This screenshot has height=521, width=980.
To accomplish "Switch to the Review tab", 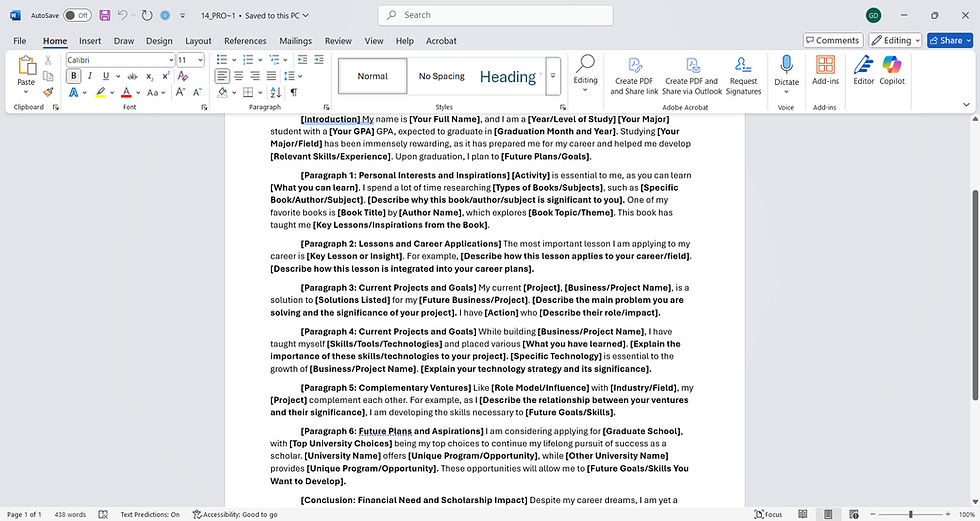I will pos(338,41).
